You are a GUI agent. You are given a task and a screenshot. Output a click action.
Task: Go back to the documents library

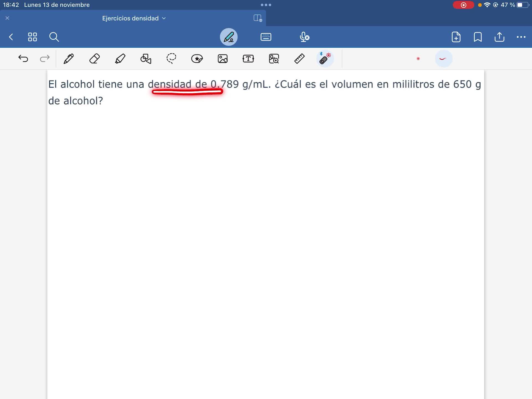(x=11, y=37)
